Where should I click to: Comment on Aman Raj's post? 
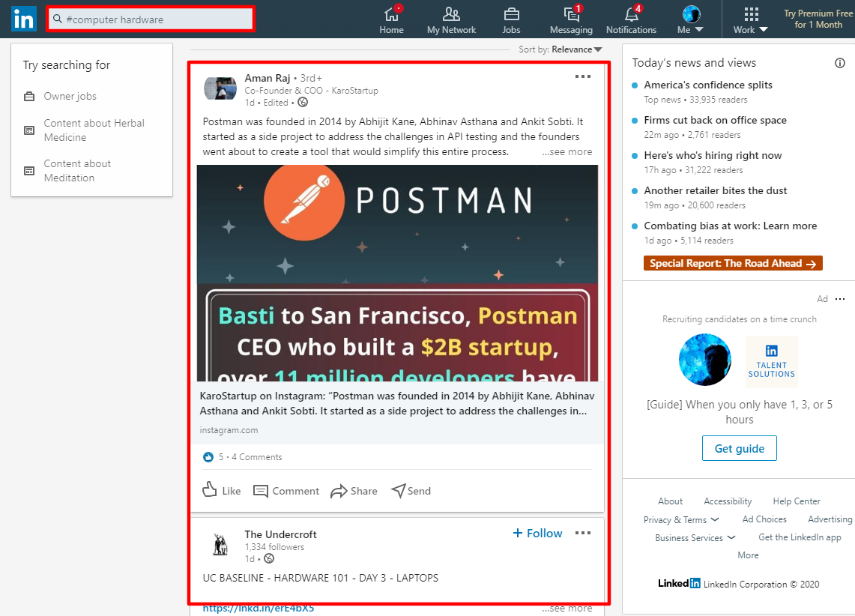click(286, 491)
